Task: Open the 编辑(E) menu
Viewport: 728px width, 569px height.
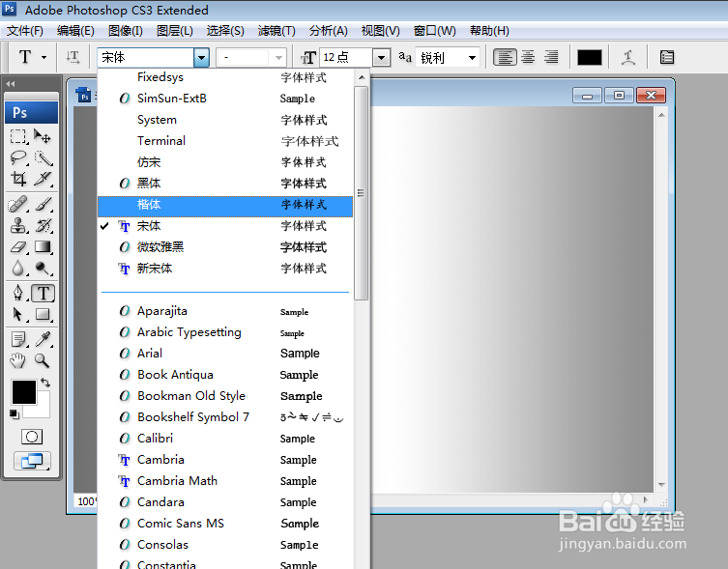Action: 75,31
